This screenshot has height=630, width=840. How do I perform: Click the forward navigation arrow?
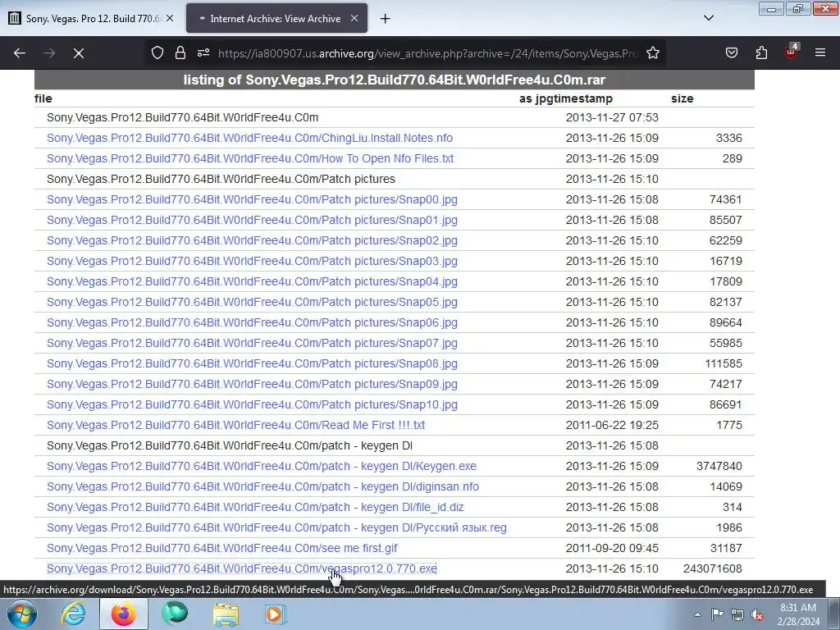[49, 53]
